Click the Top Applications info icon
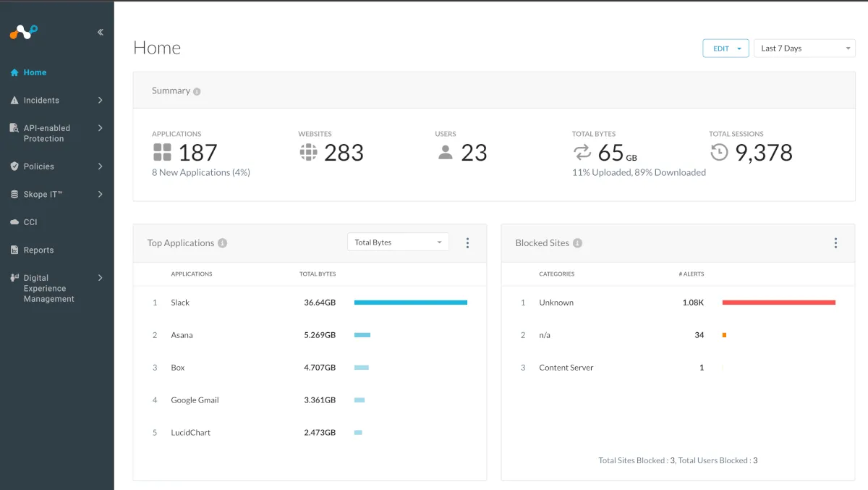The height and width of the screenshot is (490, 868). click(x=223, y=243)
